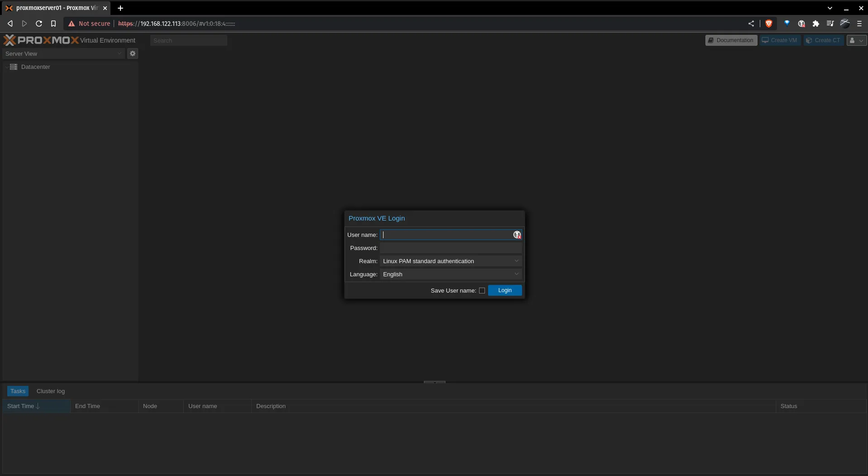The image size is (868, 476).
Task: Open the user account menu dropdown
Action: (856, 40)
